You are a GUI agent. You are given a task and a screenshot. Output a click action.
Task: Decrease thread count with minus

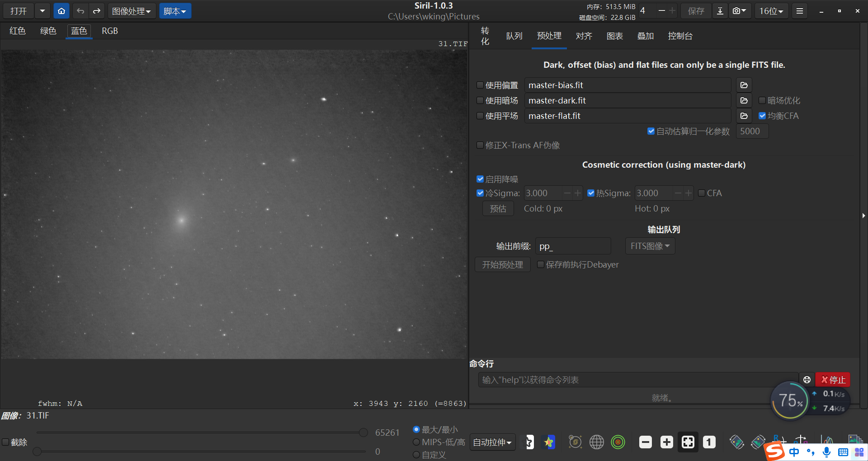coord(661,11)
